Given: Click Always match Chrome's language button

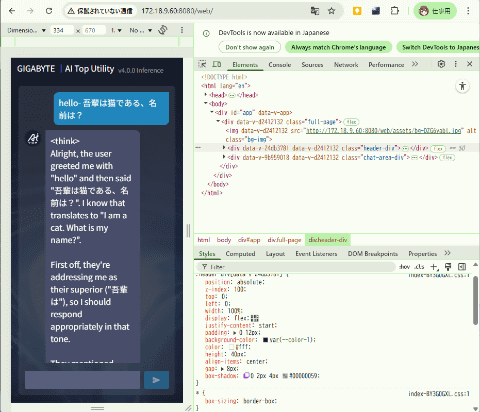Looking at the screenshot, I should pos(338,47).
